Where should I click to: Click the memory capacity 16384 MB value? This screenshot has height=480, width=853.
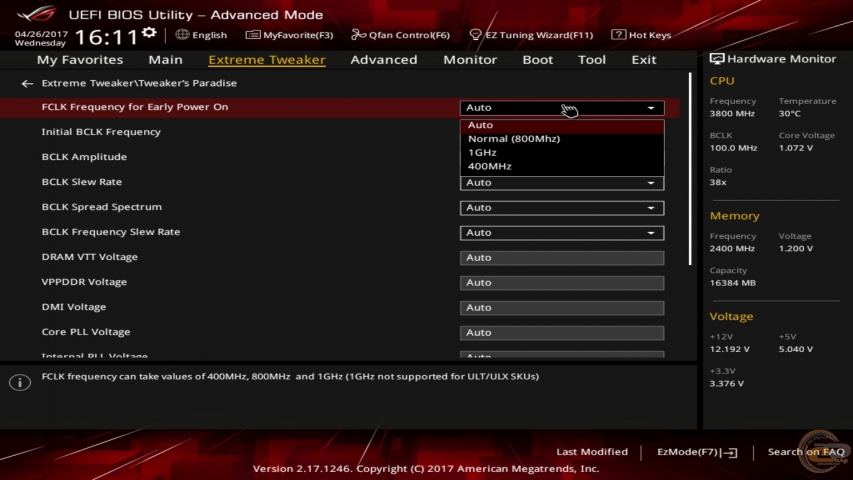(733, 283)
